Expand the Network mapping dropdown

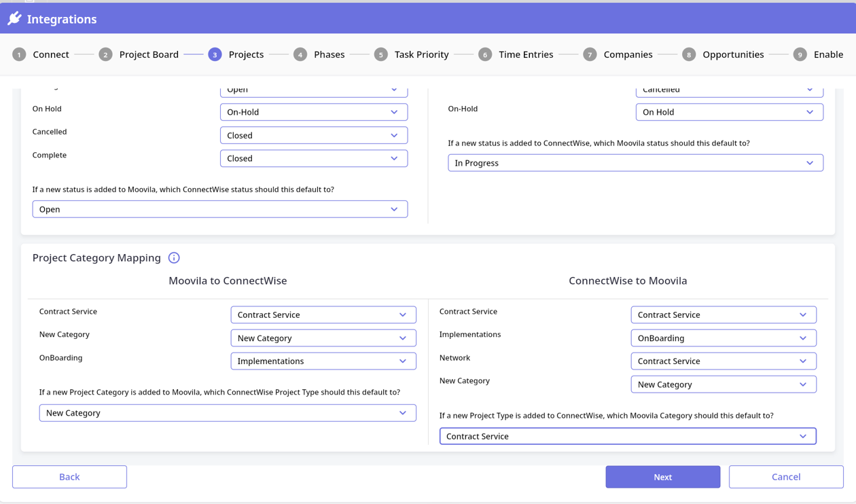pyautogui.click(x=723, y=361)
